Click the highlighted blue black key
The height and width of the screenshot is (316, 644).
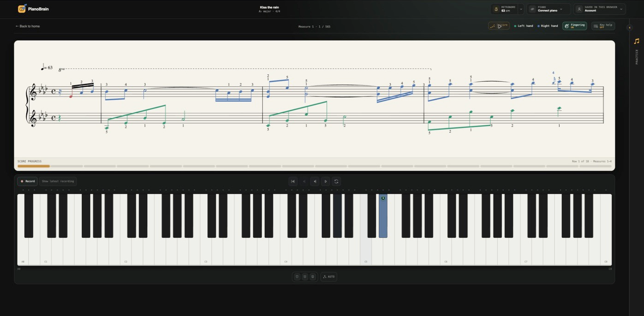(383, 215)
